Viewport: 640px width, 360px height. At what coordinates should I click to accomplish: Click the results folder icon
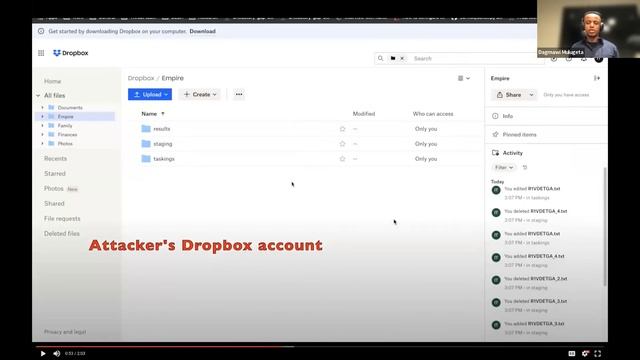(146, 129)
